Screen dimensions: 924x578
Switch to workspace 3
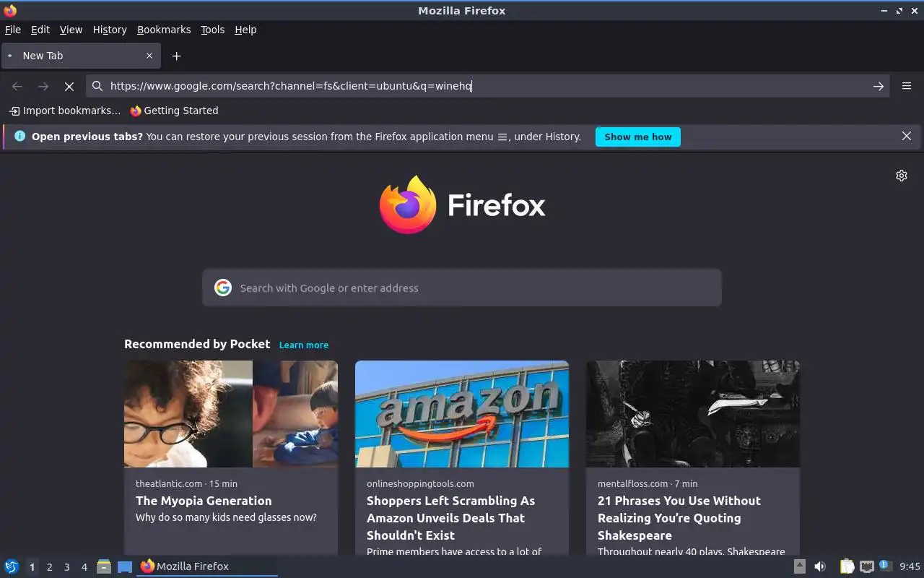66,567
